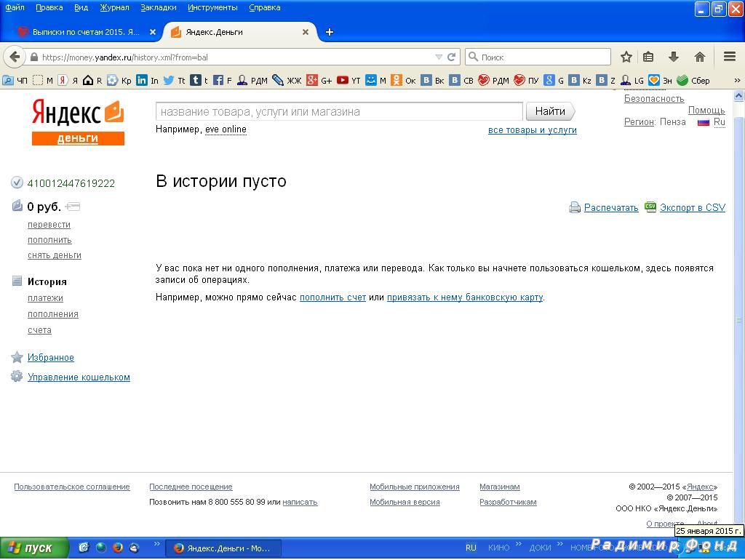Click the 'Яндекс.Деньги - Mo...' taskbar button

coord(223,548)
